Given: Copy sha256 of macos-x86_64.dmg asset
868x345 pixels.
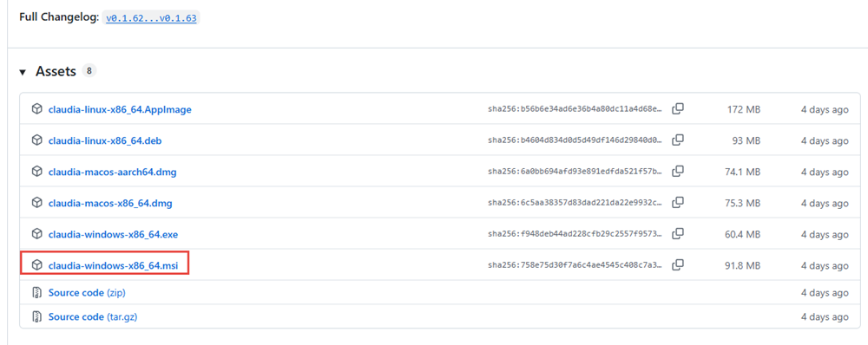Looking at the screenshot, I should (678, 203).
